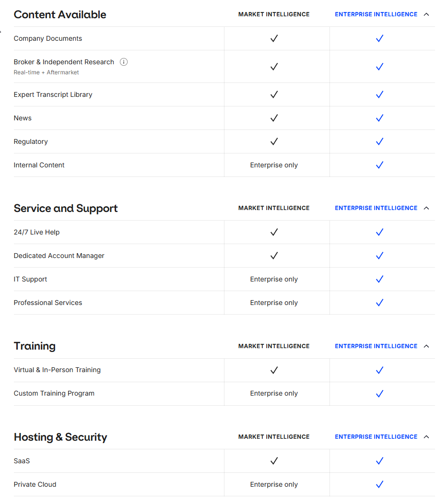Click the blue Enterprise checkmark for Internal Content
The image size is (447, 504).
pyautogui.click(x=379, y=165)
